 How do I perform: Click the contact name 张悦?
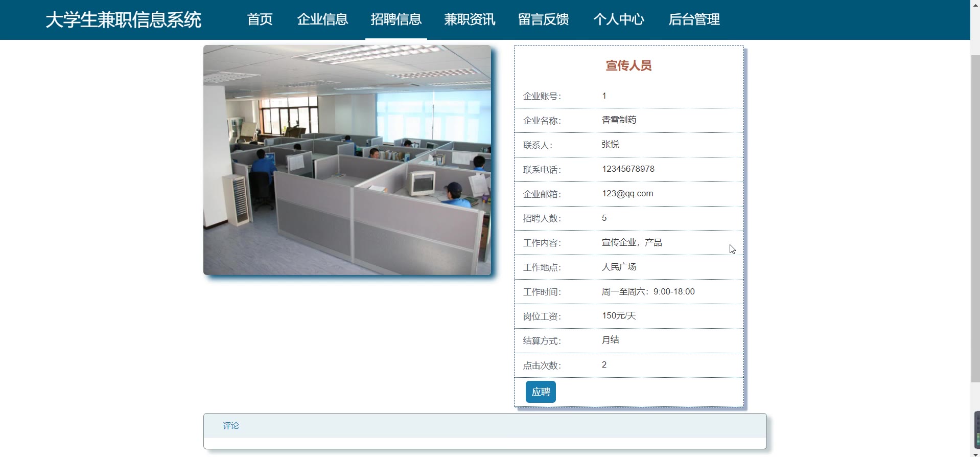[x=611, y=144]
